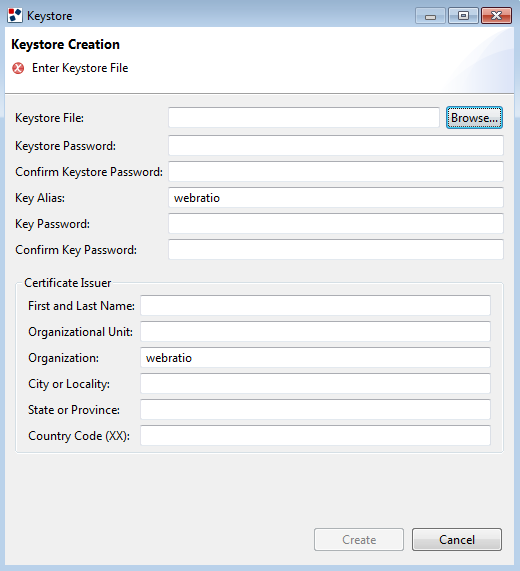Open file chooser with the Browse button
Viewport: 520px width, 571px height.
coord(474,118)
